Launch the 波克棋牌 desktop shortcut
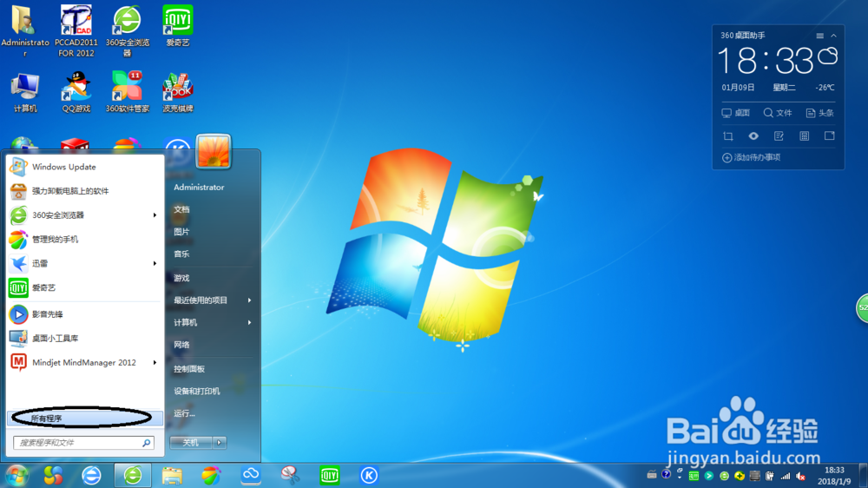The image size is (868, 488). click(x=178, y=93)
